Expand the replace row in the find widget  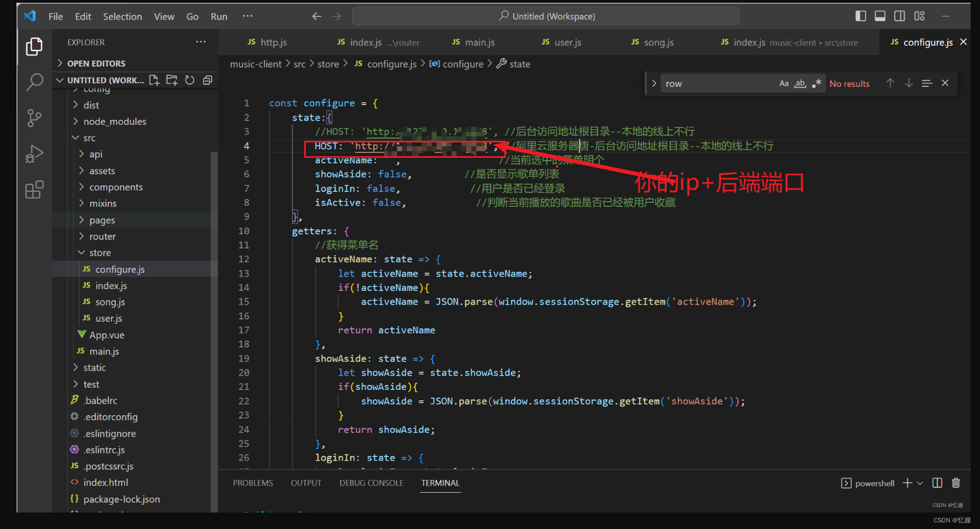coord(653,84)
